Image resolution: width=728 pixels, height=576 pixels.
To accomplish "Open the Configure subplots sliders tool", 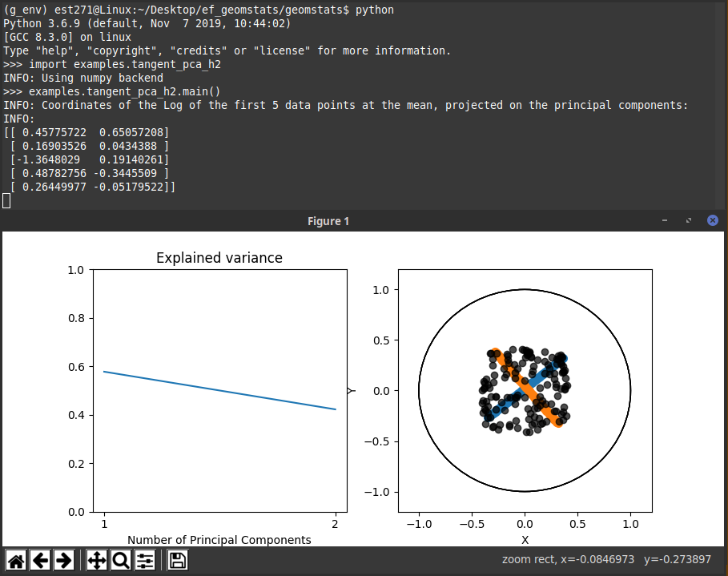I will point(145,560).
